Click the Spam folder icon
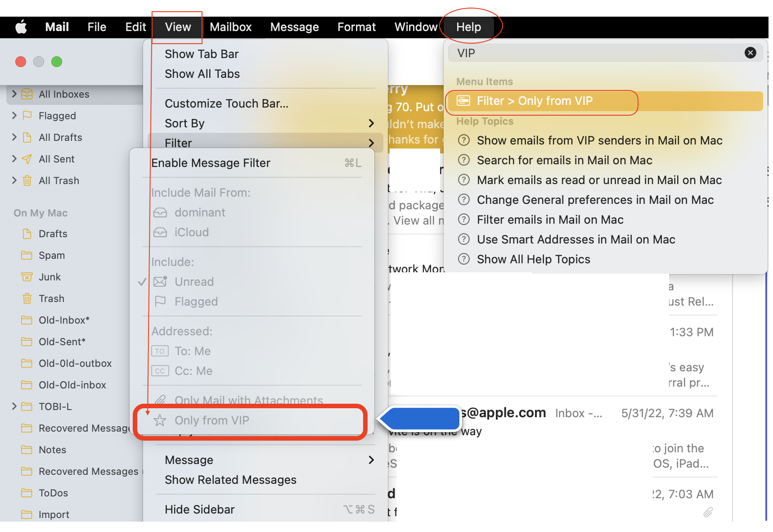The height and width of the screenshot is (532, 773). pyautogui.click(x=27, y=255)
